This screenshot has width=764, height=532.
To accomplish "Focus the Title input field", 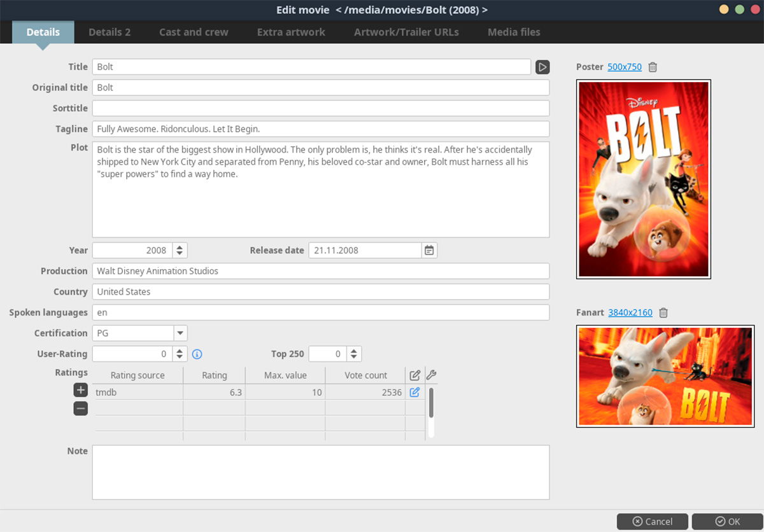I will click(311, 67).
